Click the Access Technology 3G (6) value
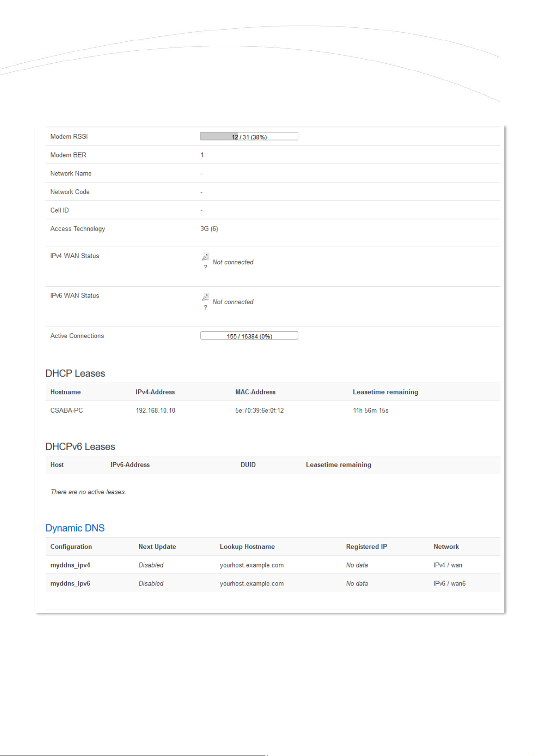Screen dimensions: 534x756 (x=209, y=229)
